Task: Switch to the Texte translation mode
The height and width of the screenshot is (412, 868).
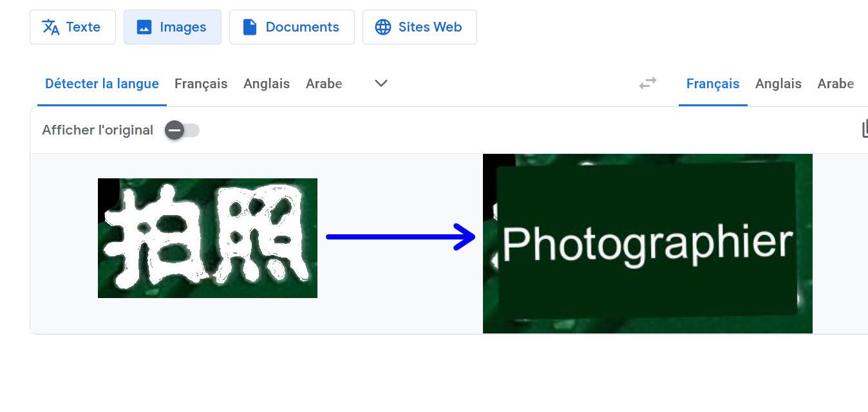Action: click(x=73, y=27)
